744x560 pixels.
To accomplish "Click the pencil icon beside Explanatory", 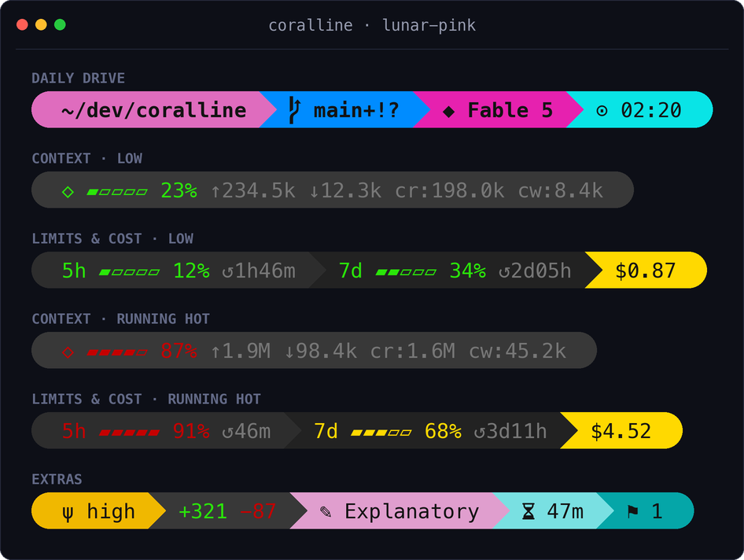I will [326, 511].
